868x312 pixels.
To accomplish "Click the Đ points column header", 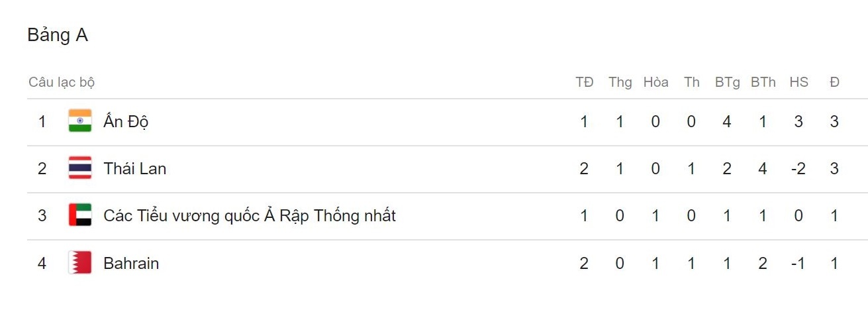I will 834,82.
